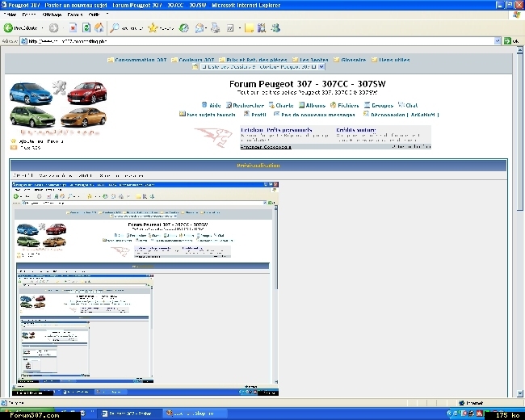Open the Outils menu
The height and width of the screenshot is (420, 525).
point(94,15)
